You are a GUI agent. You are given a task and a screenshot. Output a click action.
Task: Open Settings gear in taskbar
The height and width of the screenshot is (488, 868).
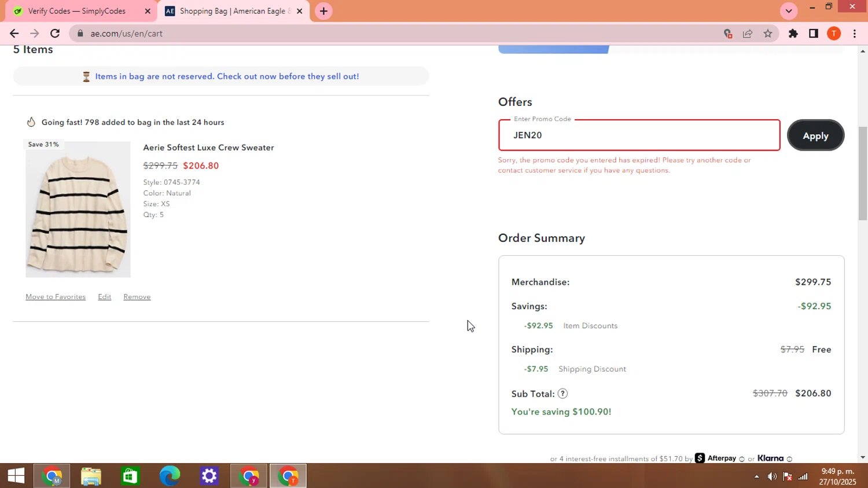coord(209,476)
